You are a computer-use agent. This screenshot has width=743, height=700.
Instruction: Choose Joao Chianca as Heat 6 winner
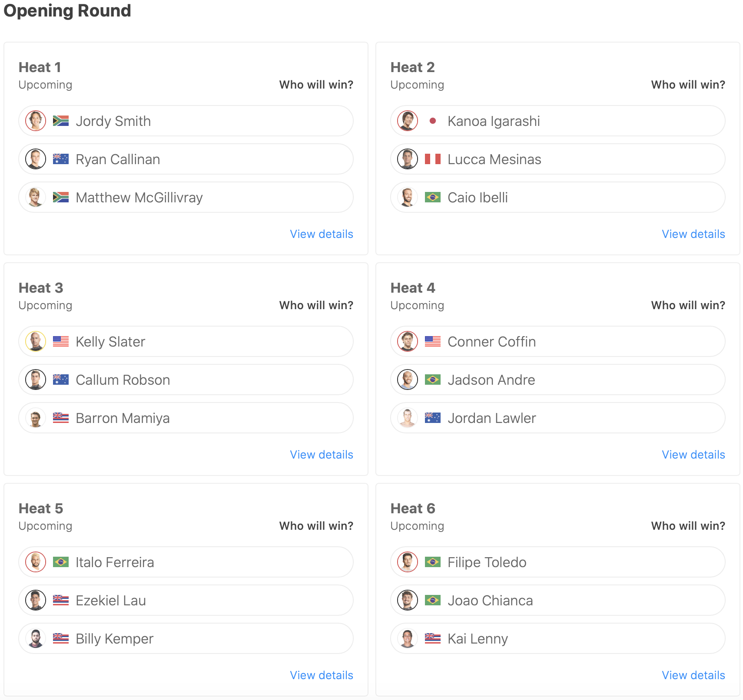[558, 600]
